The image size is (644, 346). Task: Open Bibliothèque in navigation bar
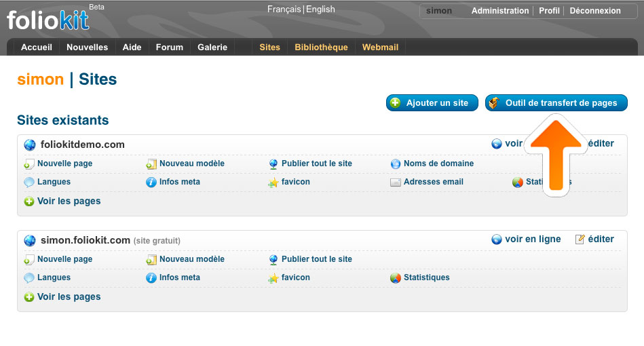coord(321,47)
